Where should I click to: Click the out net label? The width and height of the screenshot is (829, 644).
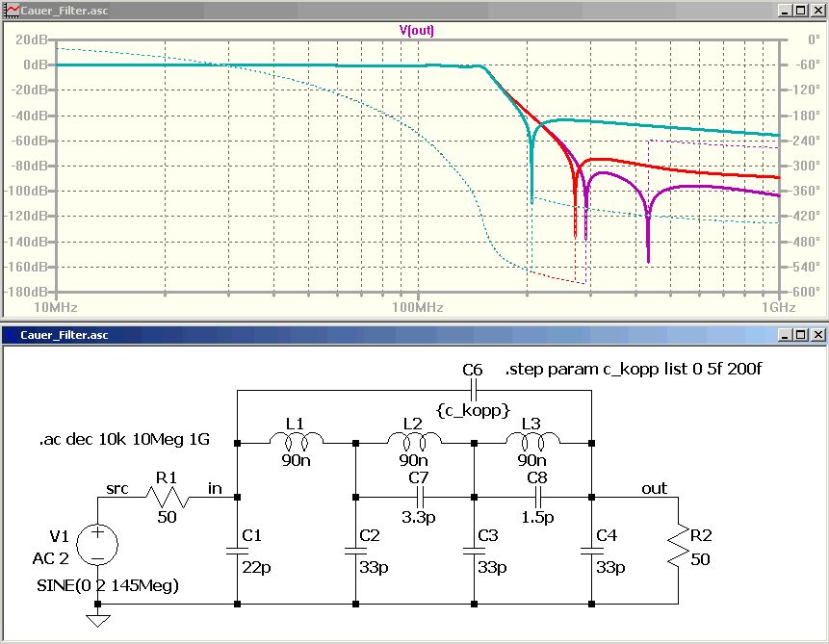(654, 488)
